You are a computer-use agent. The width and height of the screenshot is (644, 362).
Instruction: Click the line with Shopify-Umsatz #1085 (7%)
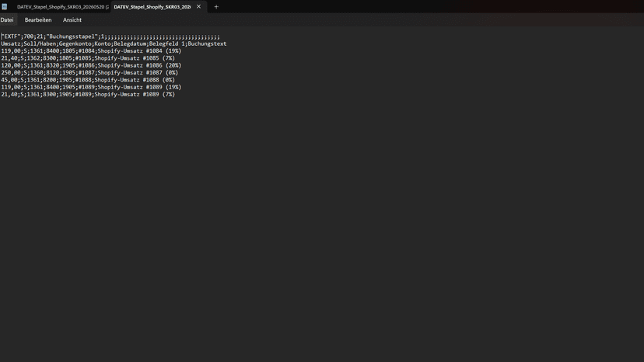[88, 58]
